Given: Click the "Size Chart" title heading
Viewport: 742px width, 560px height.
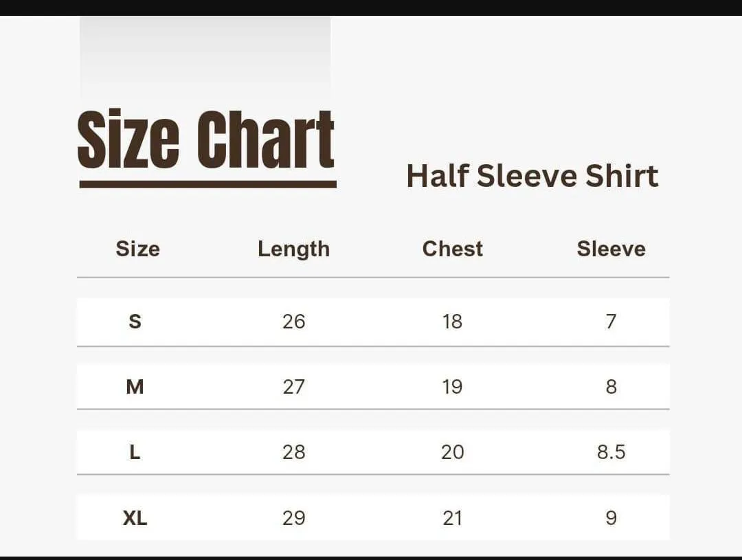Looking at the screenshot, I should 206,140.
